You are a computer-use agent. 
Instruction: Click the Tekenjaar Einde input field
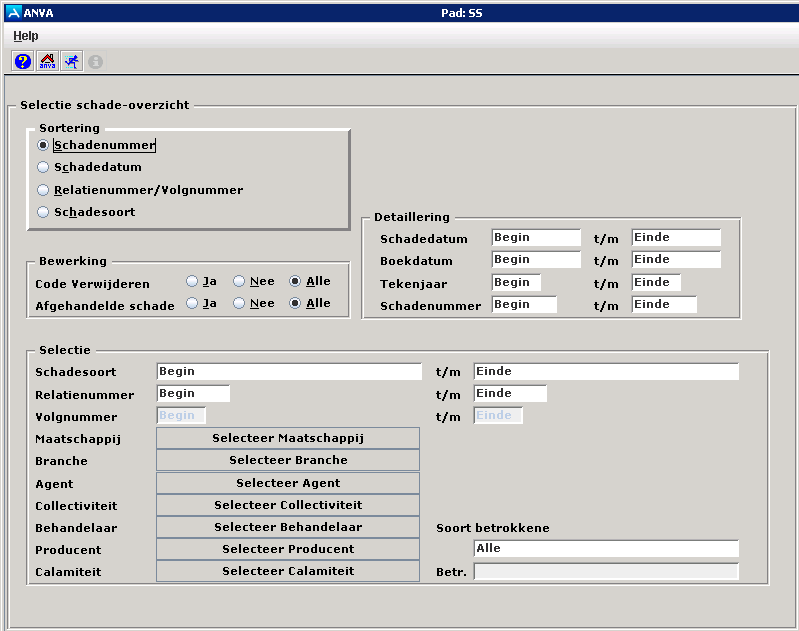pyautogui.click(x=655, y=283)
